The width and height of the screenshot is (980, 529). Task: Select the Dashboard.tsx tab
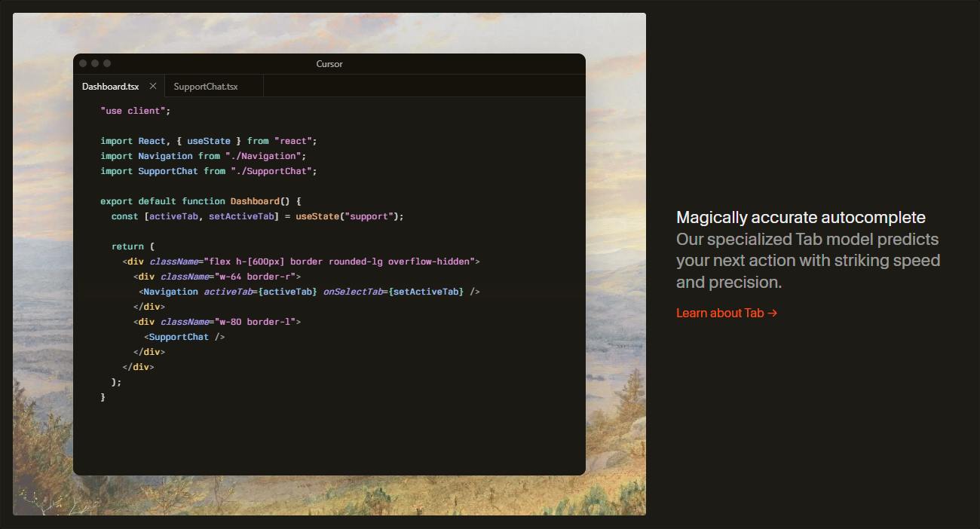[109, 86]
